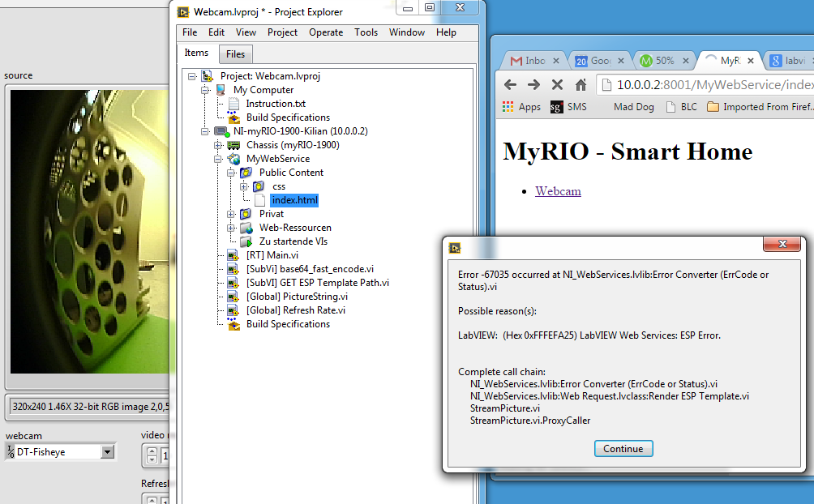This screenshot has height=504, width=814.
Task: Open the browser home page
Action: (581, 84)
